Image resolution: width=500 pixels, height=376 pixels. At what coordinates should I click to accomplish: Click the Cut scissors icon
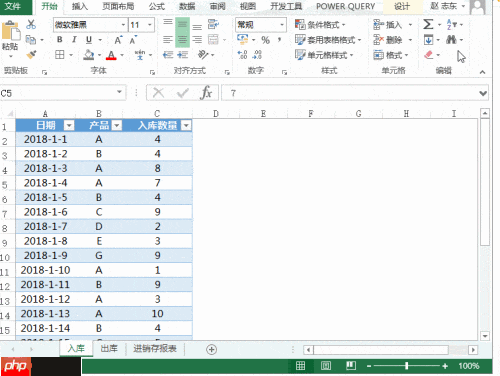pos(31,24)
